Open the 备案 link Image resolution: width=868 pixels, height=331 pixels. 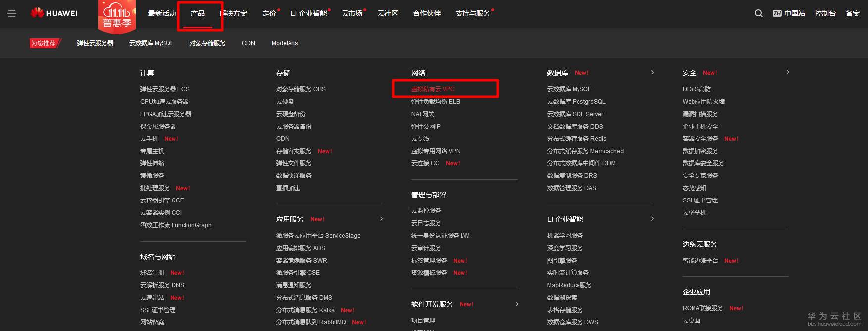pos(853,13)
